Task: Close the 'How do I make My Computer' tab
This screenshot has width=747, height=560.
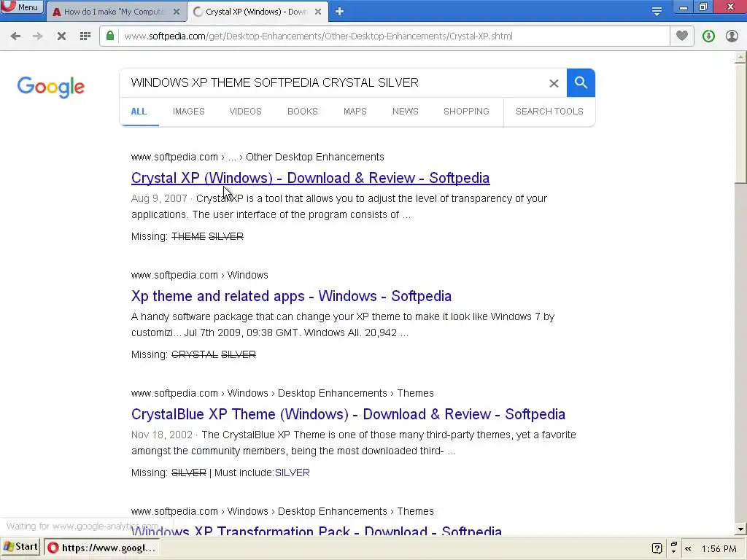Action: 177,12
